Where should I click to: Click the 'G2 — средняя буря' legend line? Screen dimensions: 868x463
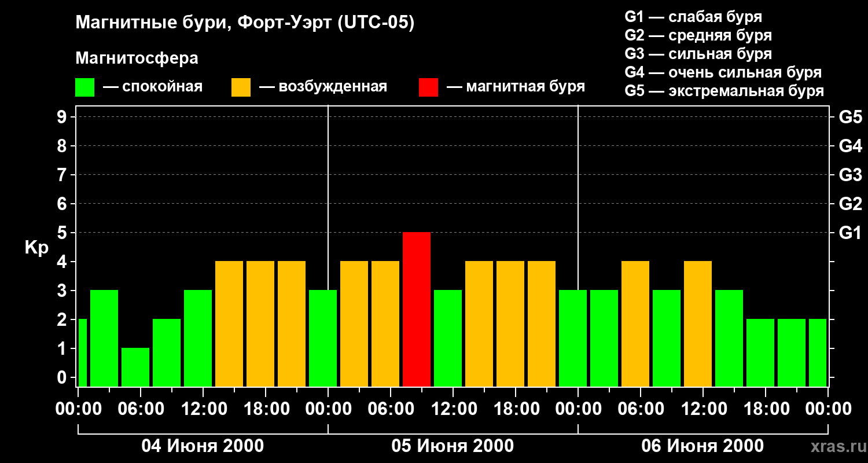click(x=698, y=35)
